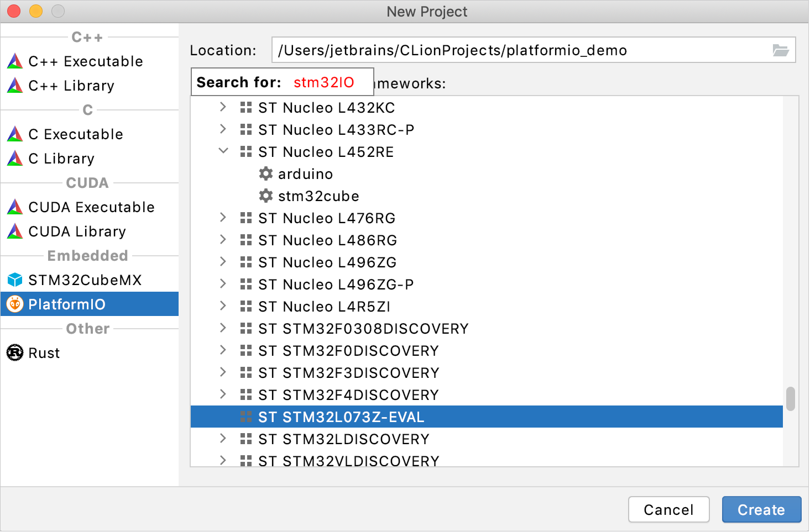Select Rust project type
Viewport: 810px width, 532px height.
[x=90, y=352]
